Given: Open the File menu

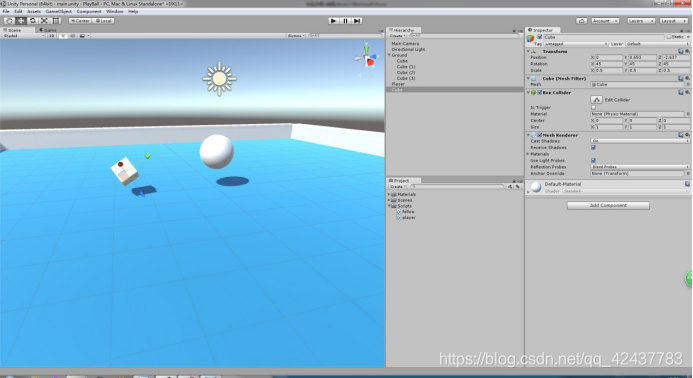Looking at the screenshot, I should click(6, 11).
